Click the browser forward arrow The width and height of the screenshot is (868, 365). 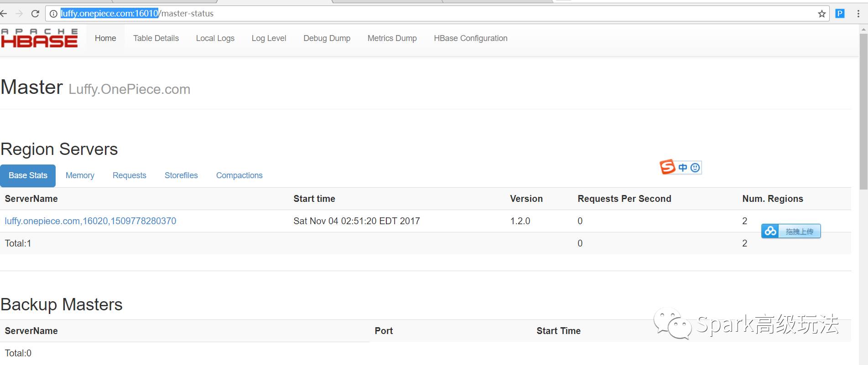[19, 14]
